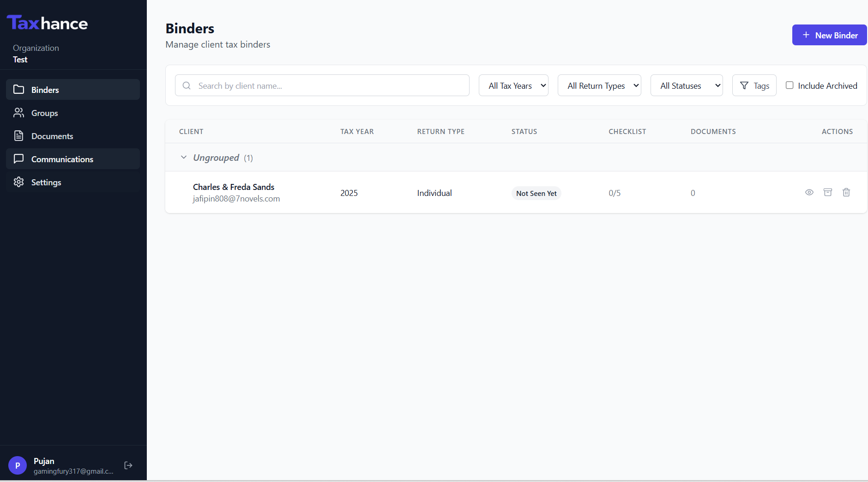Image resolution: width=868 pixels, height=482 pixels.
Task: Collapse the Ungrouped section
Action: point(183,157)
